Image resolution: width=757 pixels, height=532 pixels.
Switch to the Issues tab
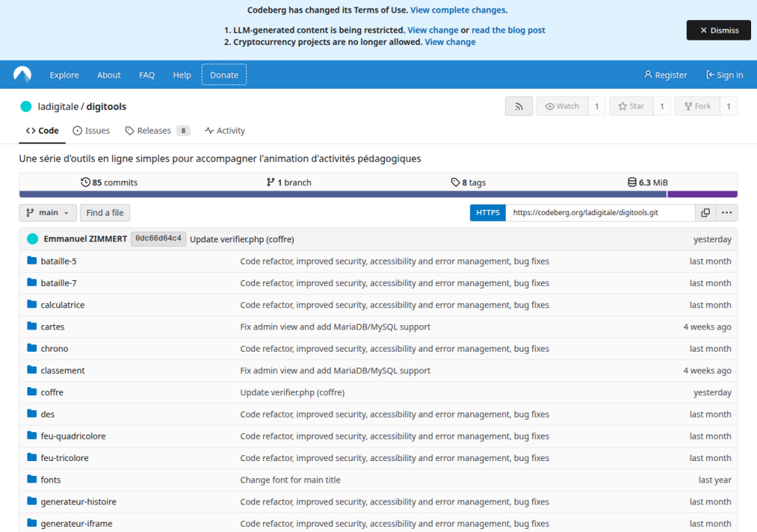pyautogui.click(x=91, y=130)
